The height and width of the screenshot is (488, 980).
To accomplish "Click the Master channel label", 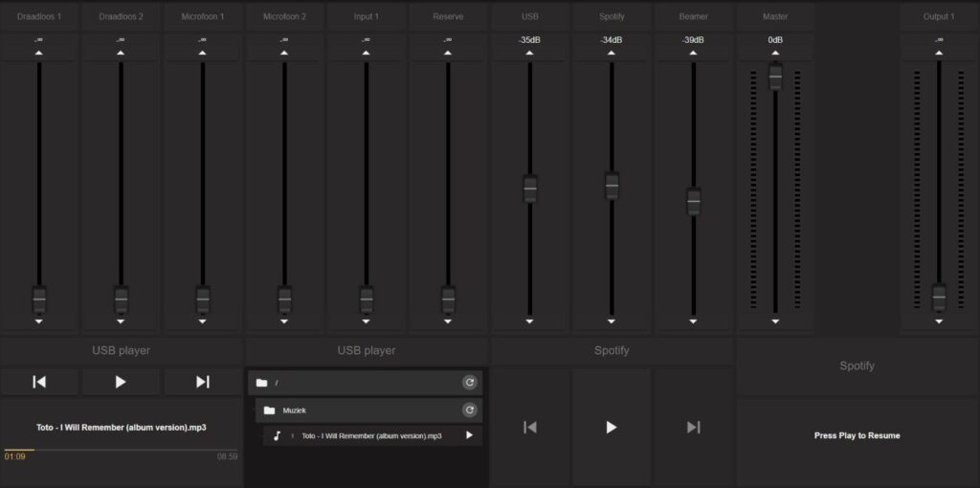I will pos(775,17).
